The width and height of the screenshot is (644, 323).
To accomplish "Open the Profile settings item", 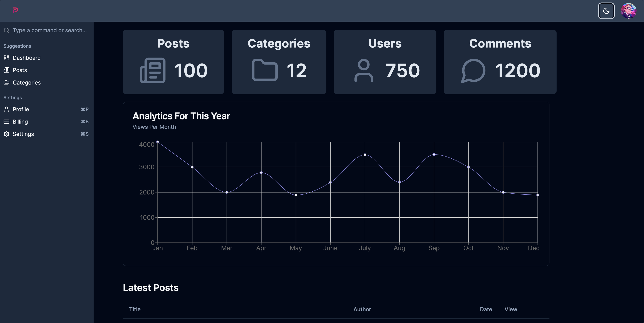I will point(21,109).
